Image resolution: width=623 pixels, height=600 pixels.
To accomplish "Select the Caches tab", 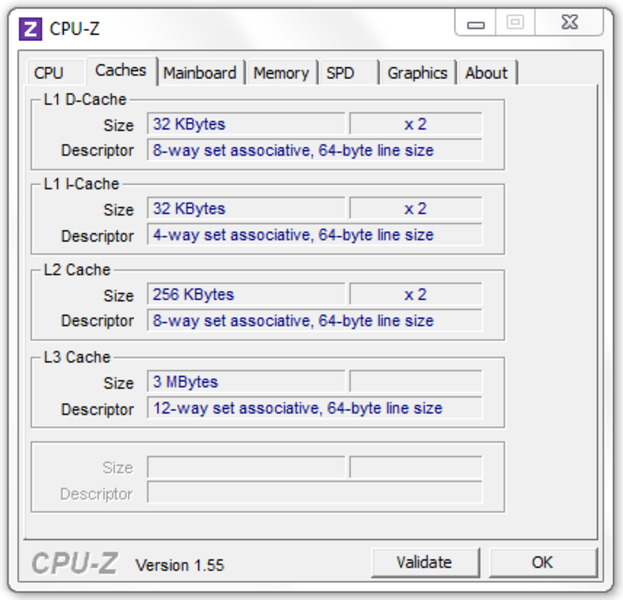I will pos(121,70).
